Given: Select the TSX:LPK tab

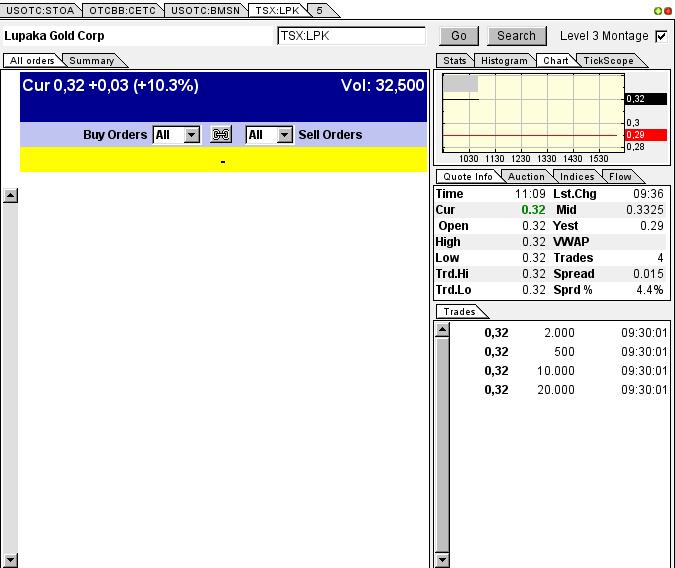Looking at the screenshot, I should [x=278, y=11].
